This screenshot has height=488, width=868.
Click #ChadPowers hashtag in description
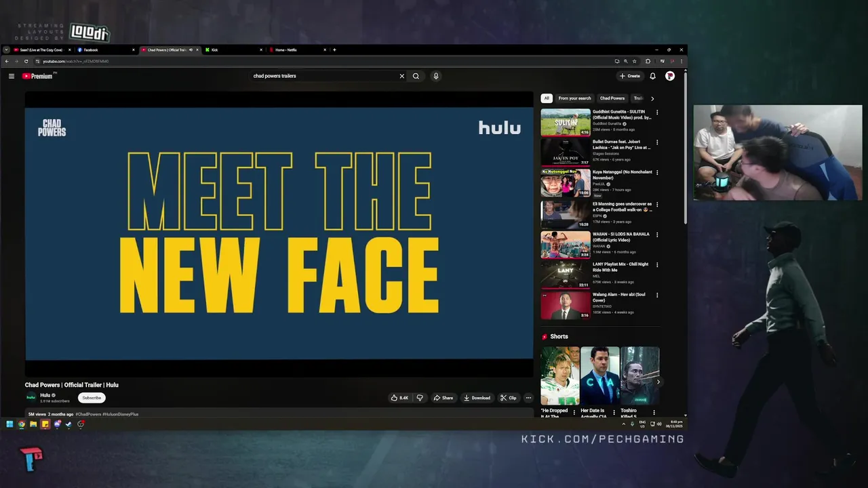(x=88, y=414)
